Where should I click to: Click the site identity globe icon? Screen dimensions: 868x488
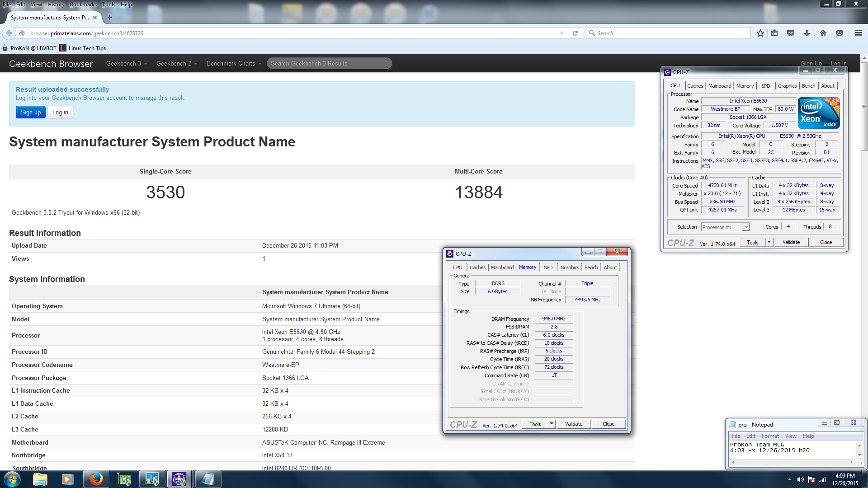tap(22, 33)
